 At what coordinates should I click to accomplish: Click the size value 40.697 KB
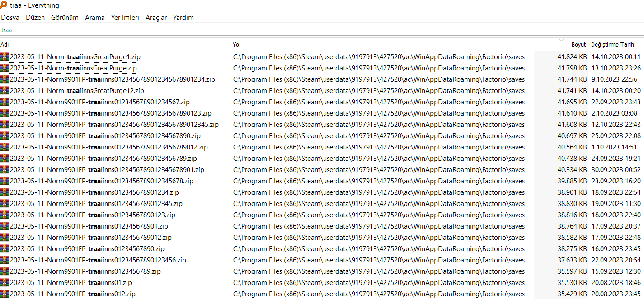coord(572,136)
